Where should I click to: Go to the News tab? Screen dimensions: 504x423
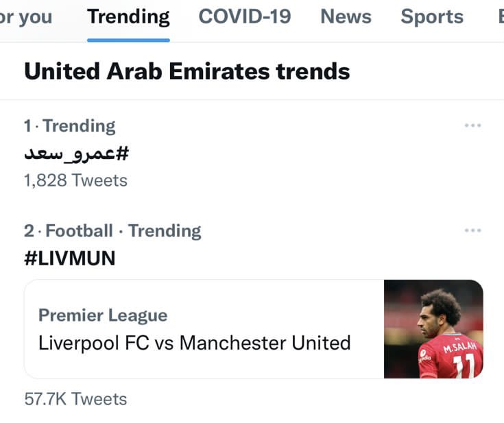[x=346, y=16]
